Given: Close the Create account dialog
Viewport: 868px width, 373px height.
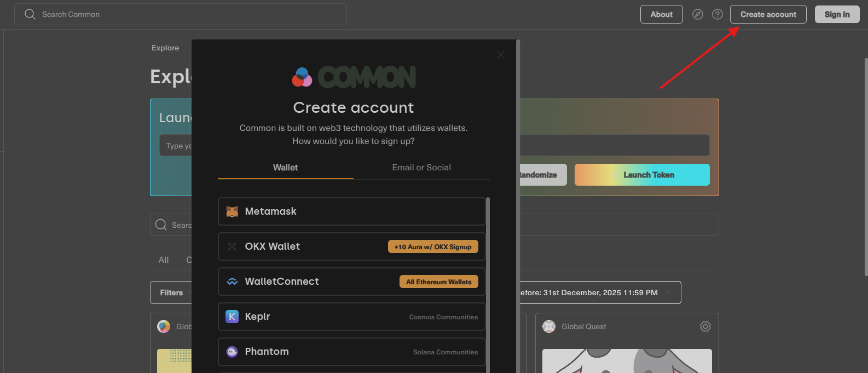Looking at the screenshot, I should 500,55.
